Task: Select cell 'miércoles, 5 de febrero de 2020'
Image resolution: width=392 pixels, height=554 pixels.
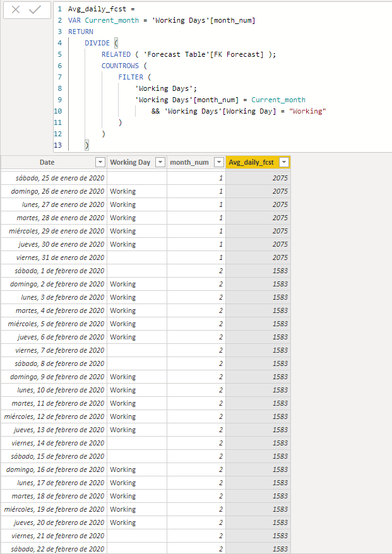Action: [54, 324]
